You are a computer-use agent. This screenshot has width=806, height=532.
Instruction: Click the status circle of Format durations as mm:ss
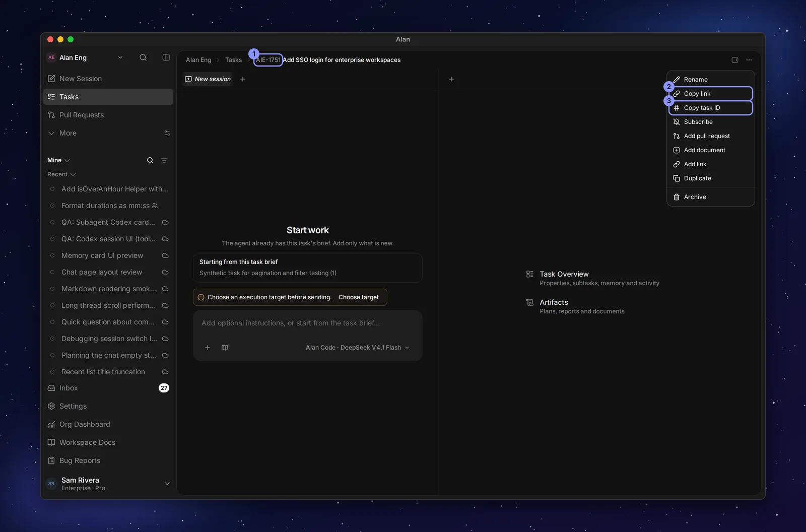click(x=52, y=206)
